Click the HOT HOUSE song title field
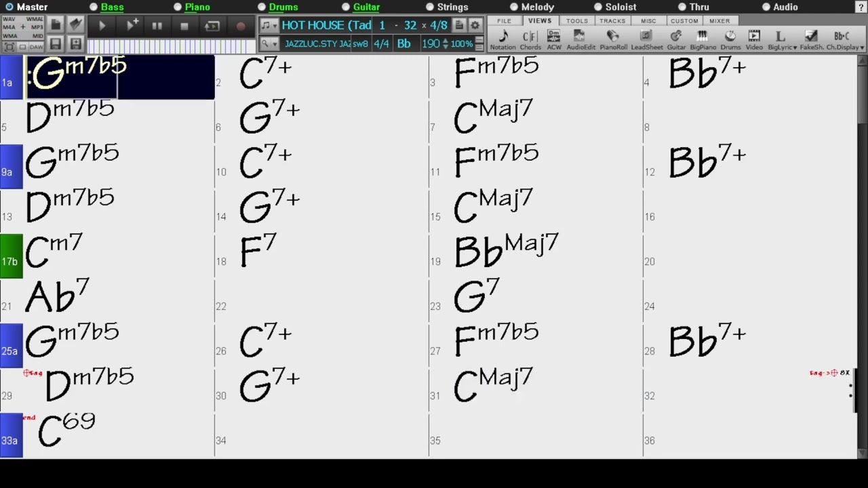This screenshot has width=868, height=488. pos(326,25)
